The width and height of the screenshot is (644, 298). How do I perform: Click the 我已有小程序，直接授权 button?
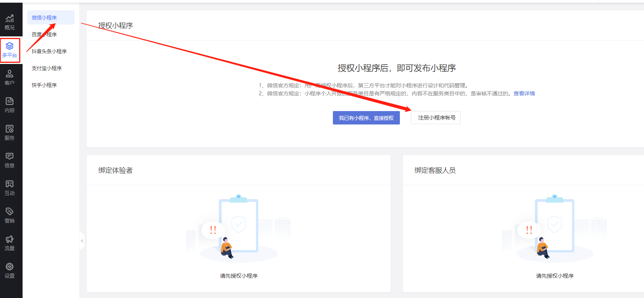click(x=366, y=118)
